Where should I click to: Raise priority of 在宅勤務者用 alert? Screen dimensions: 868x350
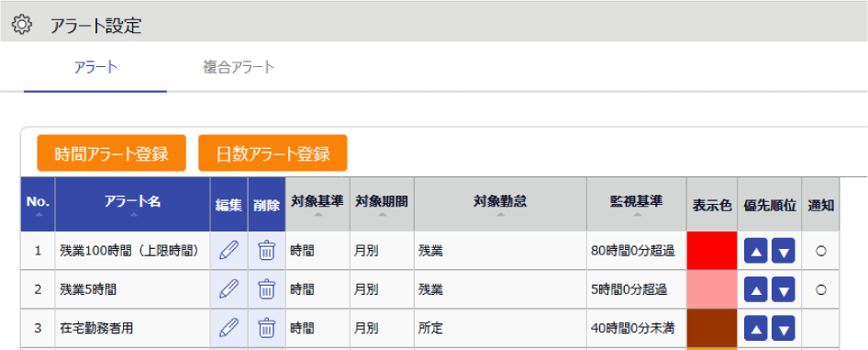(756, 328)
